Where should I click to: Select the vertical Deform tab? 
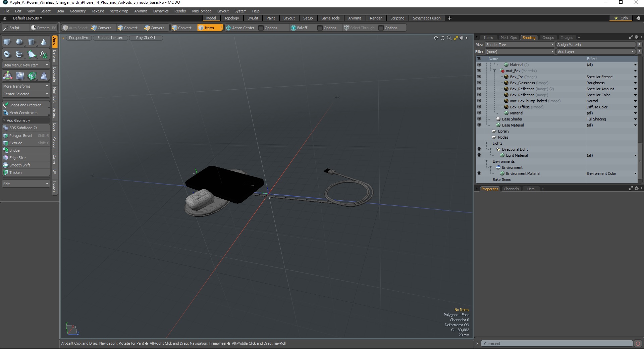pos(54,57)
